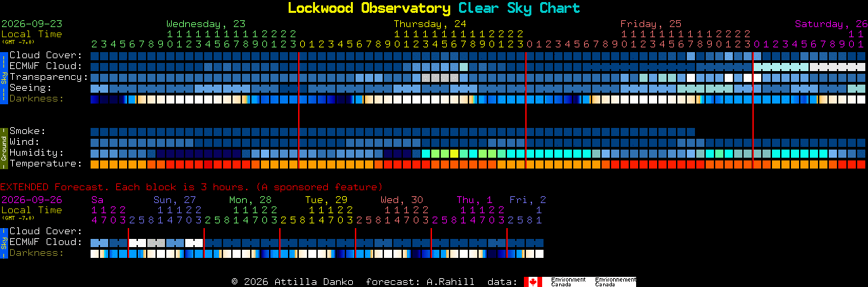
Task: Click the Temperature row label
Action: click(x=46, y=164)
